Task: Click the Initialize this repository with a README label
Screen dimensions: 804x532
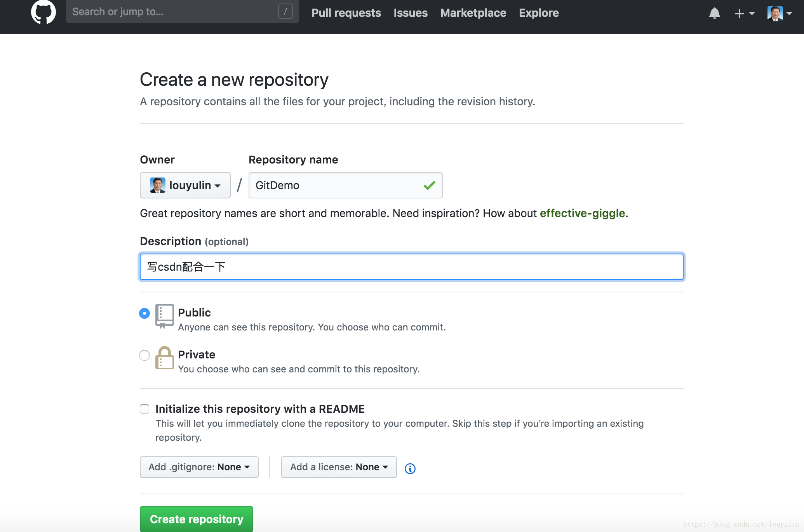Action: (260, 409)
